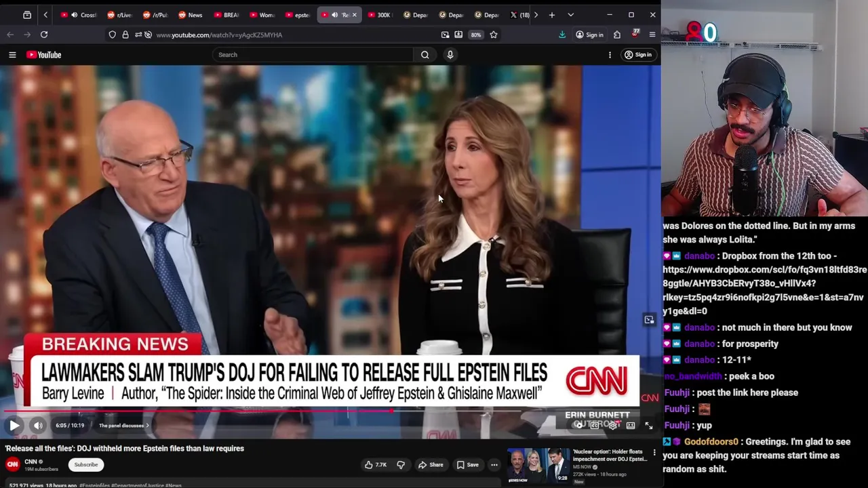Select the youtube.com URL in address bar
This screenshot has height=488, width=868.
(219, 35)
